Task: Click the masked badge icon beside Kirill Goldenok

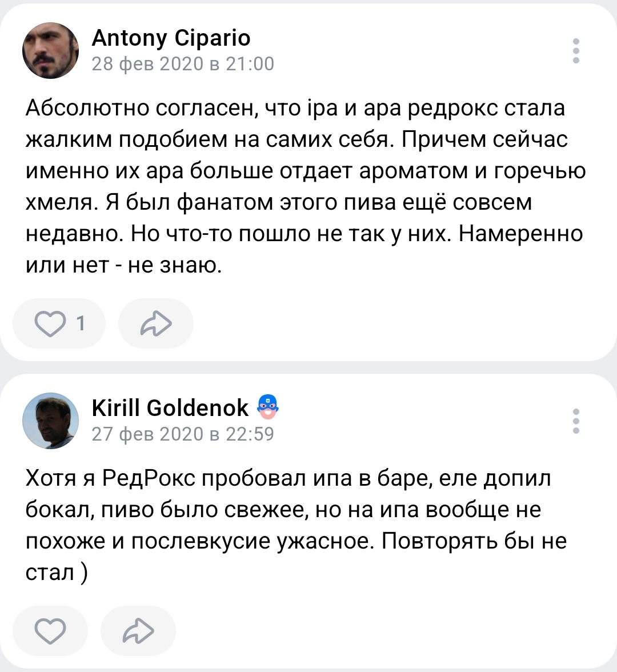Action: [x=267, y=407]
